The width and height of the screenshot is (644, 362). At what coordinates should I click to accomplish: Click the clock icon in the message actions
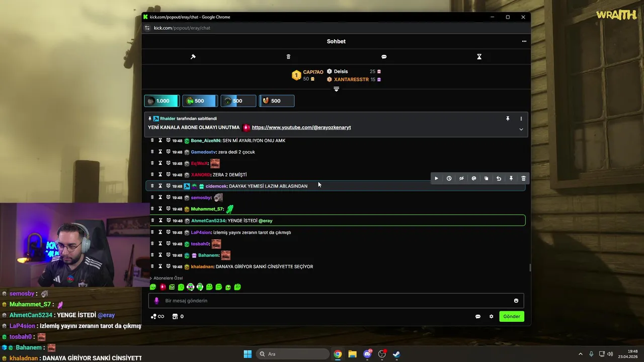pyautogui.click(x=449, y=178)
